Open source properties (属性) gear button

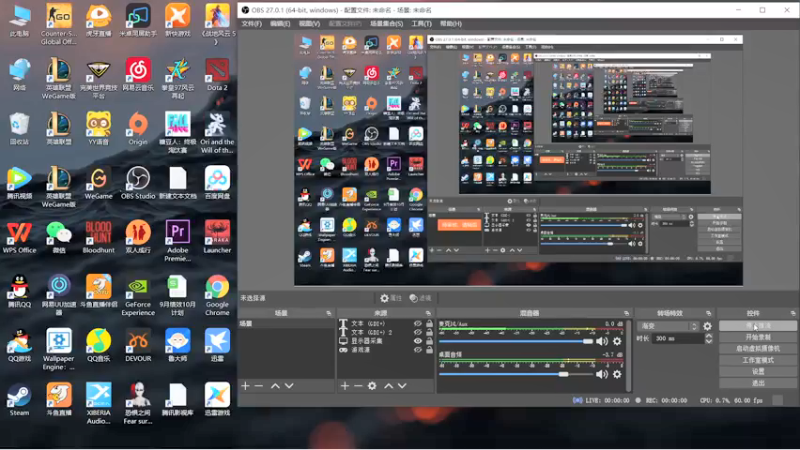click(391, 298)
